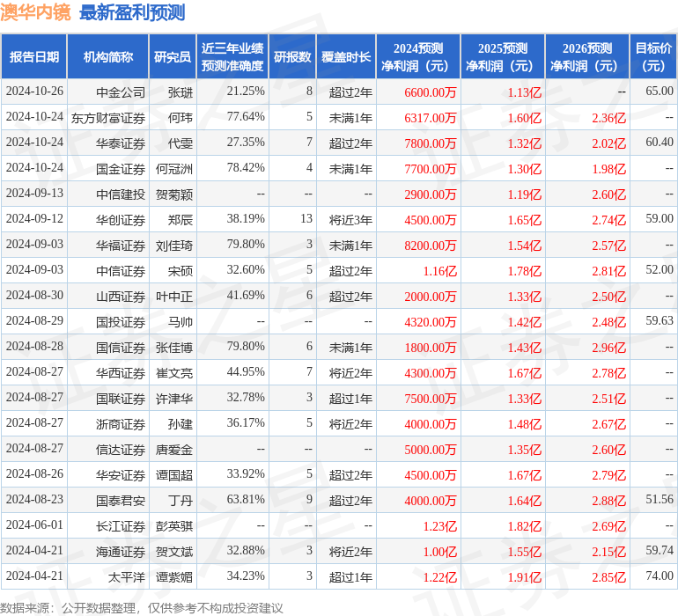Viewport: 678px width, 616px height.
Task: Click accuracy value 21.25%
Action: (x=246, y=92)
